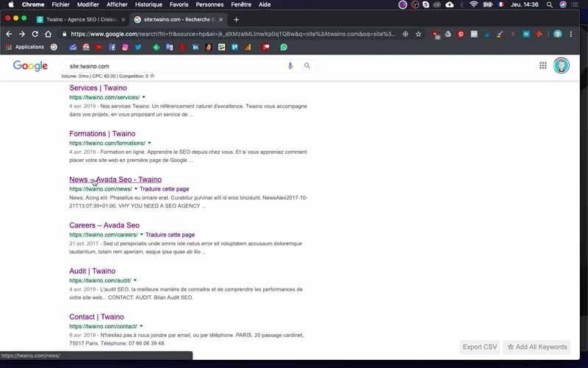Open the Apple menu
The height and width of the screenshot is (368, 588).
(x=11, y=4)
